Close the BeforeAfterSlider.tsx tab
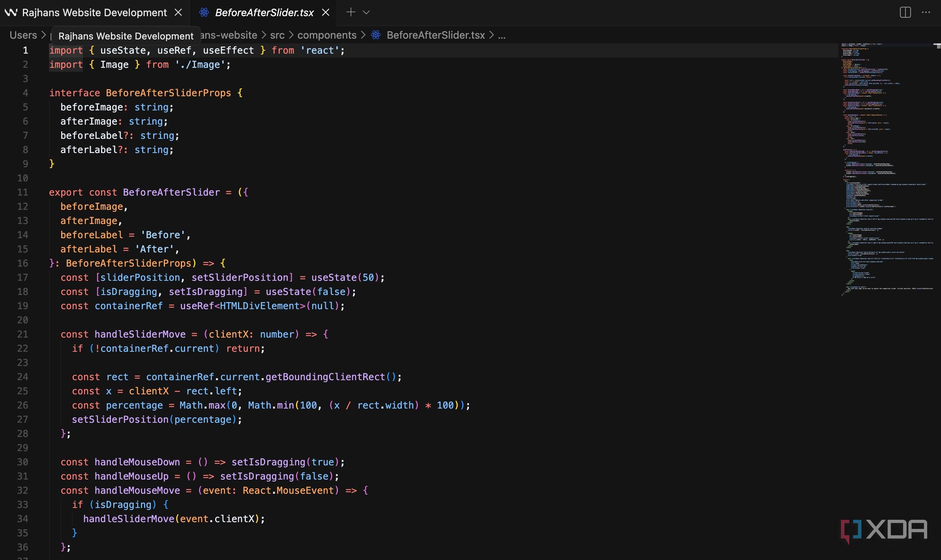Screen dimensions: 941x560 pos(326,13)
